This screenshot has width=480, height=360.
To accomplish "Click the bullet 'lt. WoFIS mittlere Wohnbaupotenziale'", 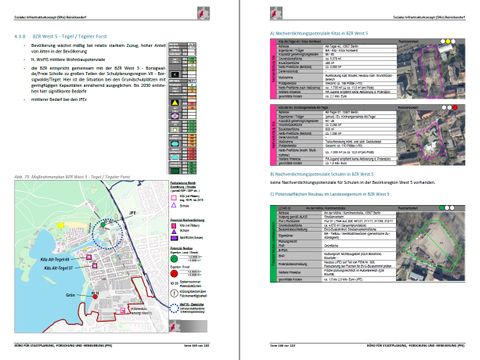I will pyautogui.click(x=68, y=60).
